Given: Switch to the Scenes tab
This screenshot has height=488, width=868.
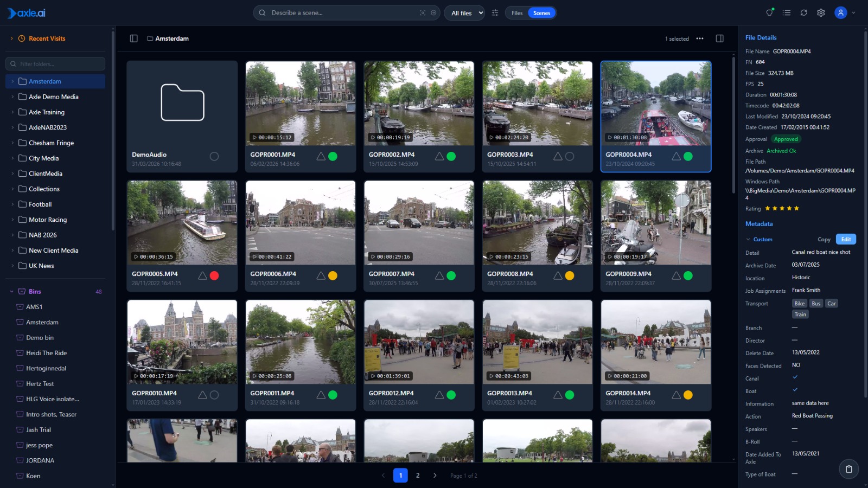Looking at the screenshot, I should 541,13.
